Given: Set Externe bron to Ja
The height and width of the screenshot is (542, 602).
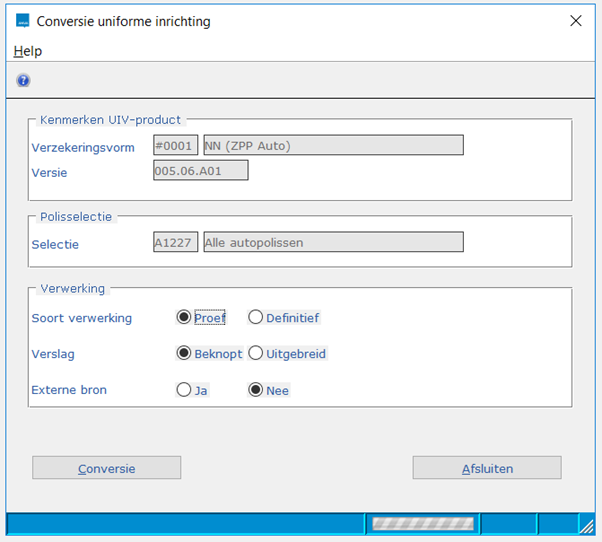Looking at the screenshot, I should (x=183, y=390).
